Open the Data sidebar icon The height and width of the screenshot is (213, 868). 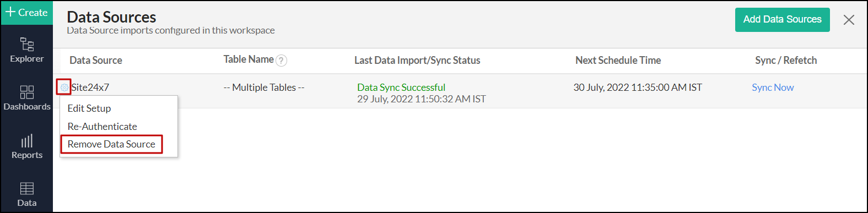tap(26, 194)
